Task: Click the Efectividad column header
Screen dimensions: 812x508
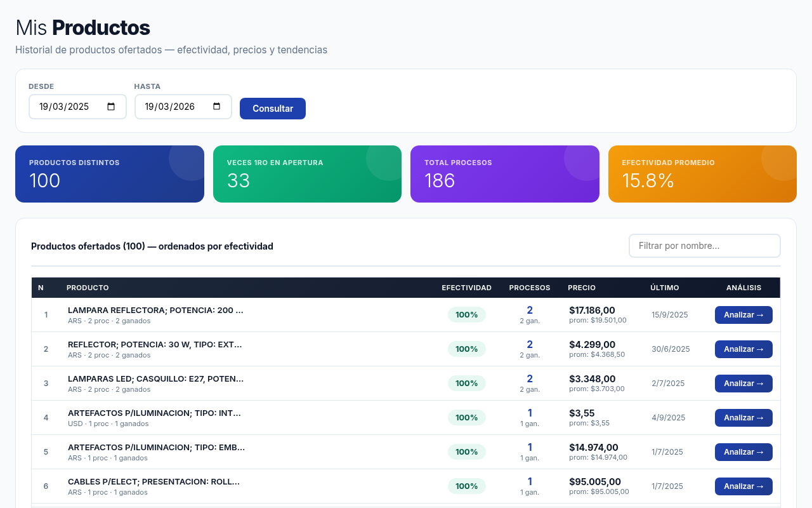Action: pyautogui.click(x=466, y=288)
